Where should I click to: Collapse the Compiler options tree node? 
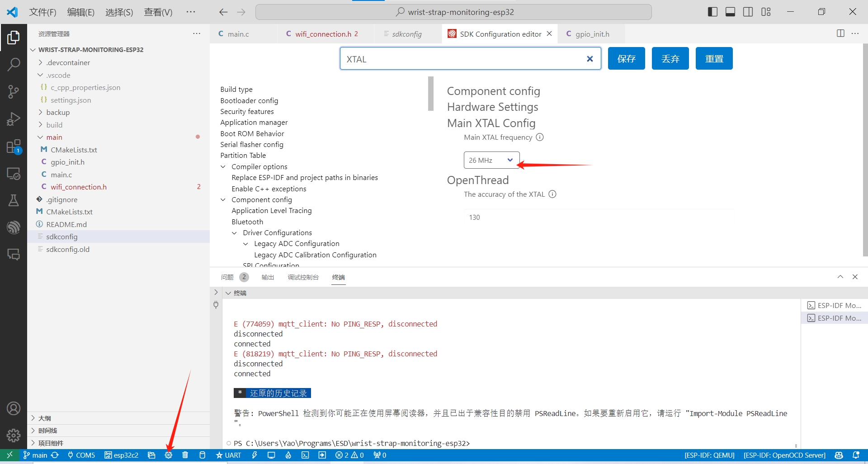click(223, 166)
